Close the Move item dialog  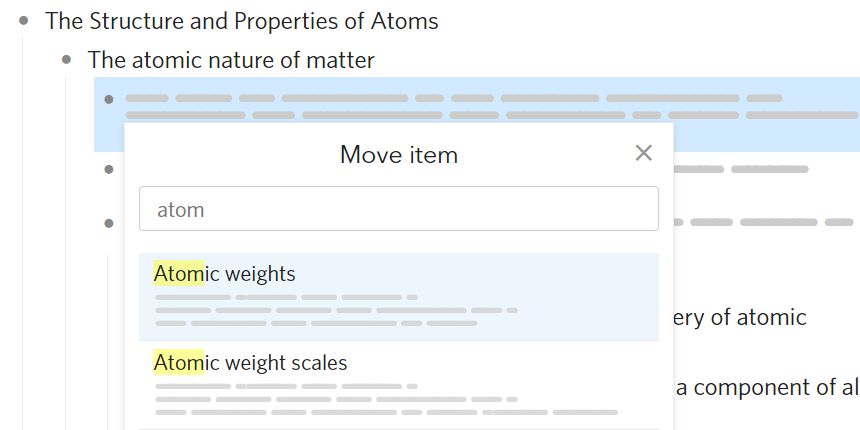click(644, 153)
